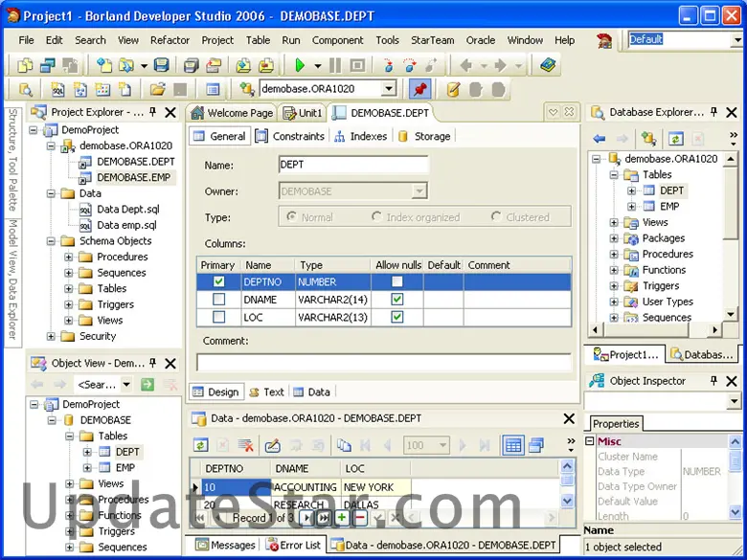The width and height of the screenshot is (747, 560).
Task: Collapse Schema Objects folder in Project Explorer
Action: click(51, 241)
